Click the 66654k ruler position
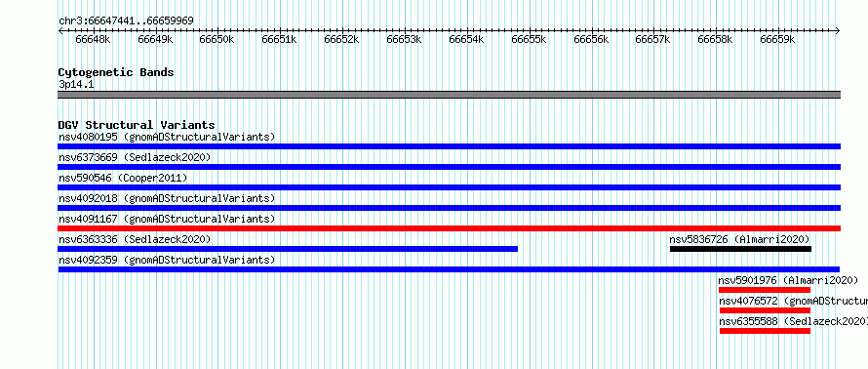This screenshot has height=369, width=868. pos(467,39)
